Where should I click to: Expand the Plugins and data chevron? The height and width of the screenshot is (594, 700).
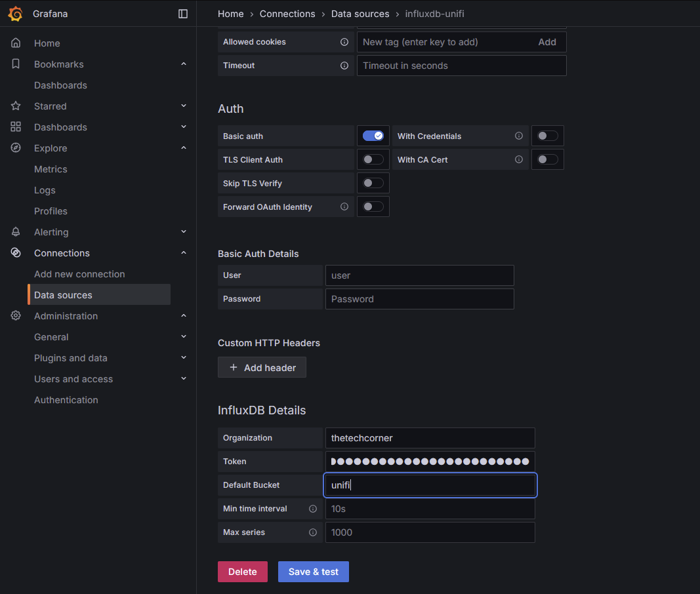coord(184,358)
